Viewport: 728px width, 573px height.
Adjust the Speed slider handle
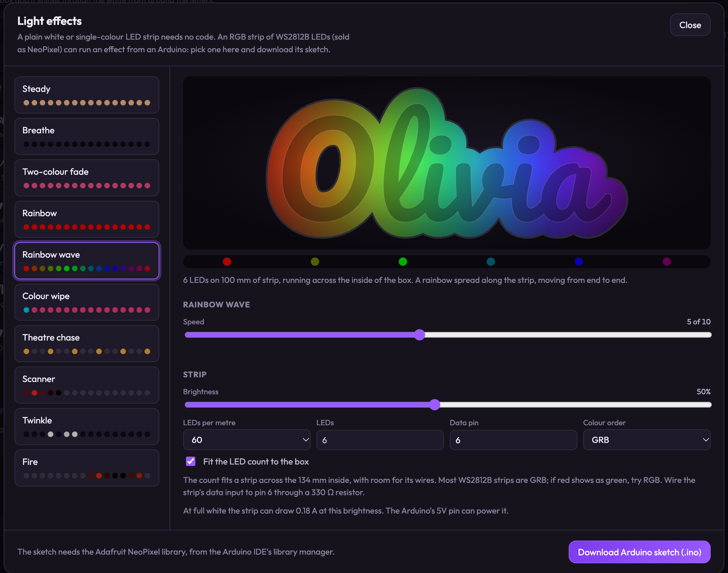tap(420, 335)
